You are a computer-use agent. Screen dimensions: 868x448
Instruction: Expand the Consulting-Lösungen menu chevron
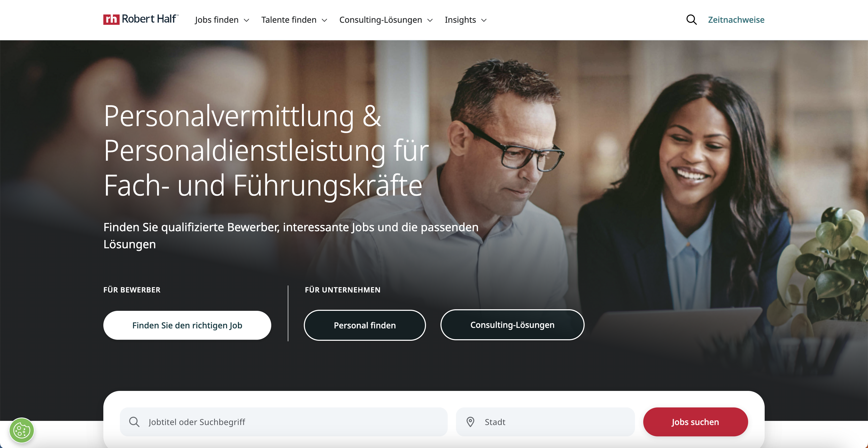430,20
